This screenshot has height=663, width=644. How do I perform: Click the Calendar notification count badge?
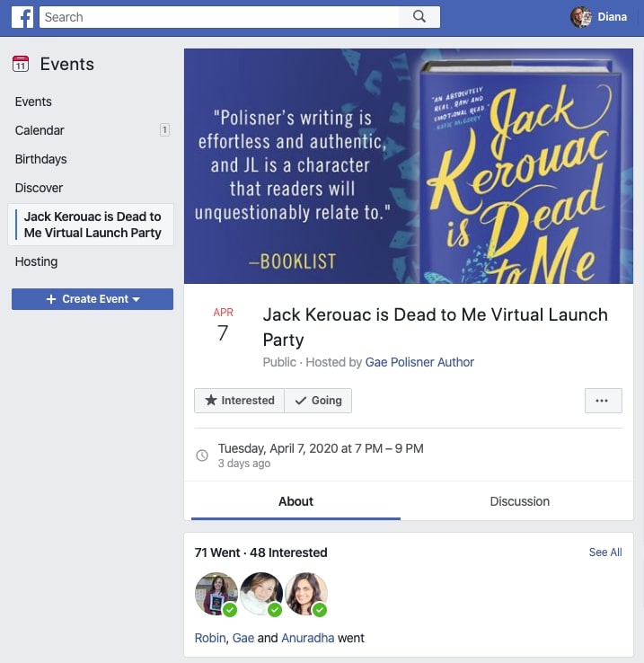[164, 129]
